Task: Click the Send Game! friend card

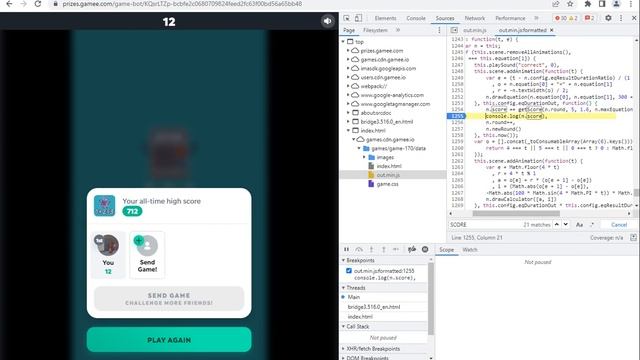Action: pos(147,255)
